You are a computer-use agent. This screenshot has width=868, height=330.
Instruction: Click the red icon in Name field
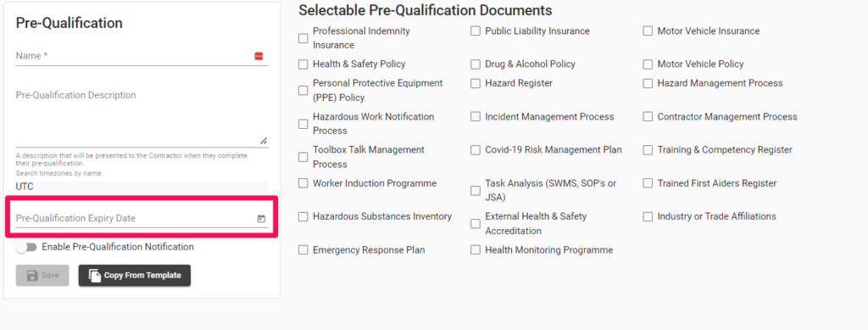[x=259, y=56]
